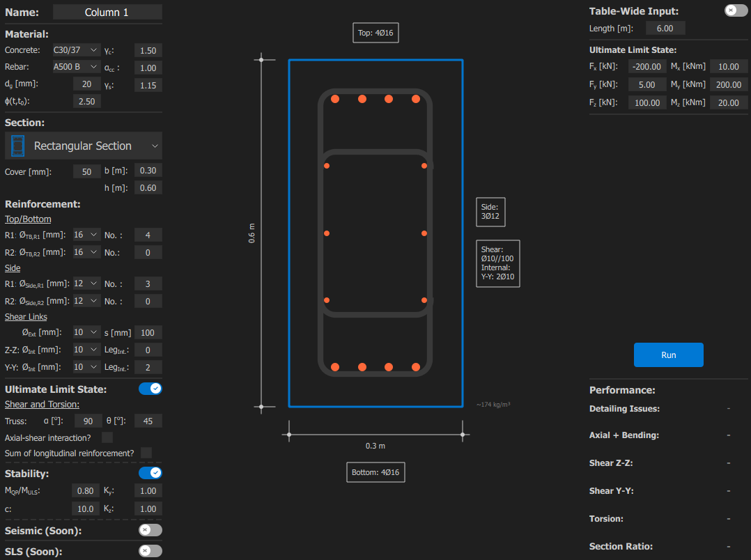
Task: Expand the Rectangular Section type dropdown
Action: (x=84, y=146)
